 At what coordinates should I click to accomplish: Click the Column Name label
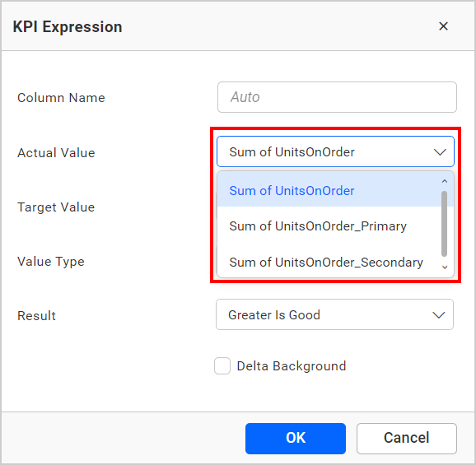click(x=61, y=98)
